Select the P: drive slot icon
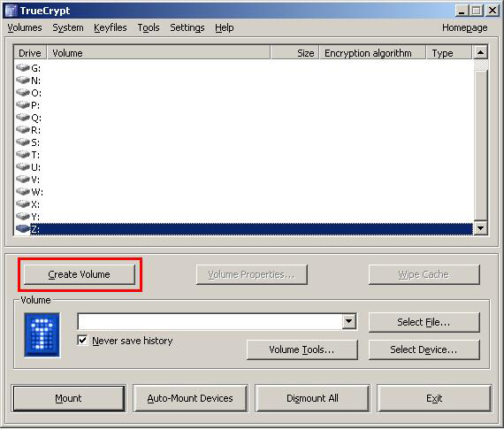Image resolution: width=504 pixels, height=430 pixels. [x=23, y=104]
